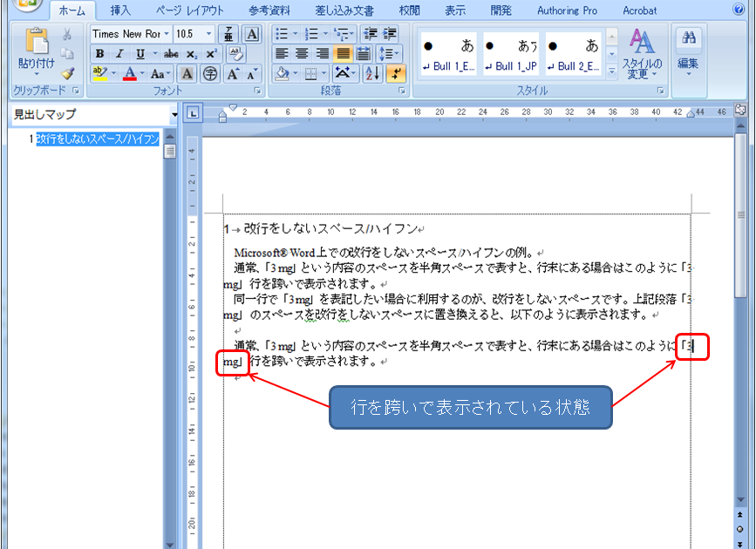The image size is (756, 549).
Task: Open the borders dropdown arrow
Action: (x=324, y=74)
